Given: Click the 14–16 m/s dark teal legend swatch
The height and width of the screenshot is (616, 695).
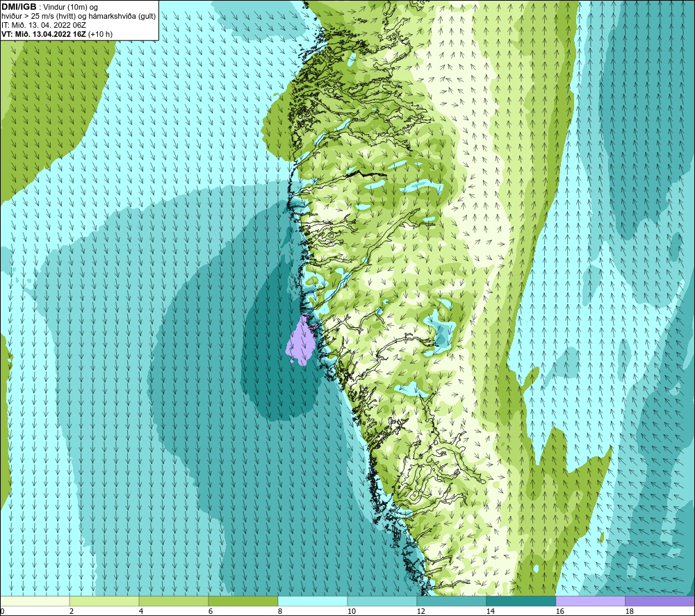Looking at the screenshot, I should pos(521,601).
